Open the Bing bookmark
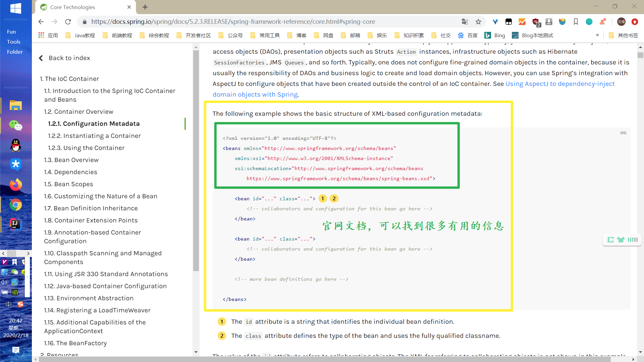Viewport: 644px width, 362px height. click(x=495, y=35)
